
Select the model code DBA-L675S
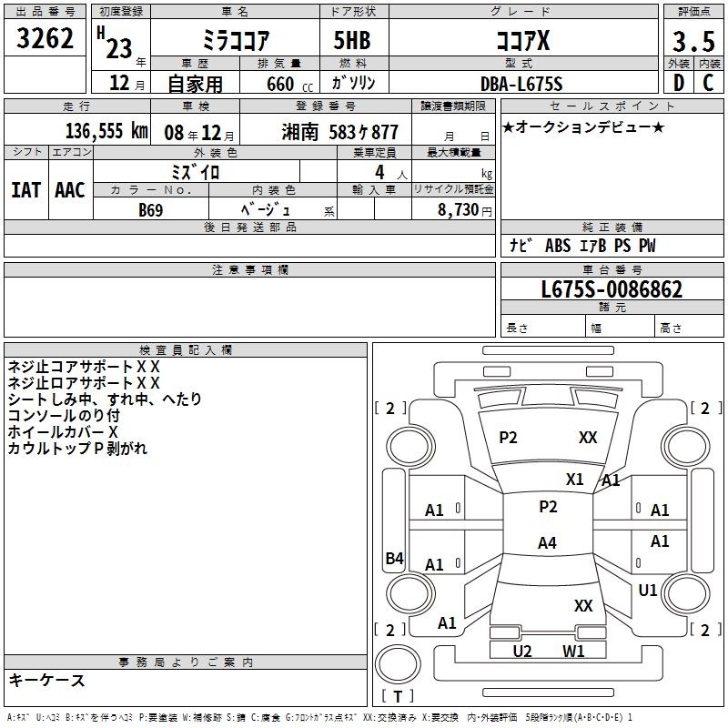point(522,84)
